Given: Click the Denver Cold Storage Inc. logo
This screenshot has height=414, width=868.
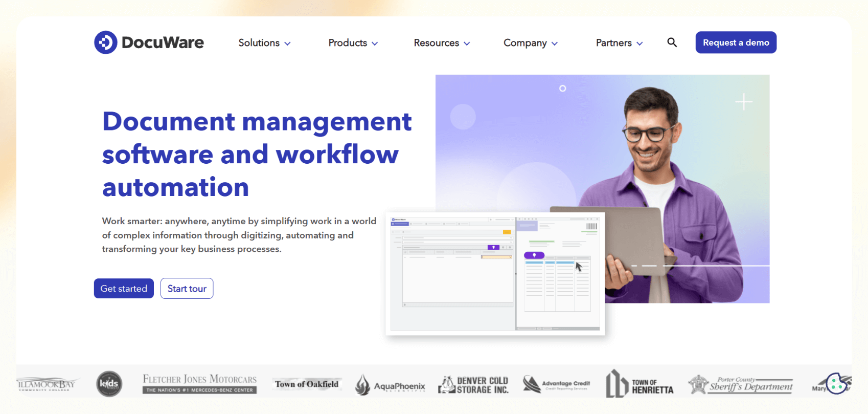Looking at the screenshot, I should [x=473, y=385].
